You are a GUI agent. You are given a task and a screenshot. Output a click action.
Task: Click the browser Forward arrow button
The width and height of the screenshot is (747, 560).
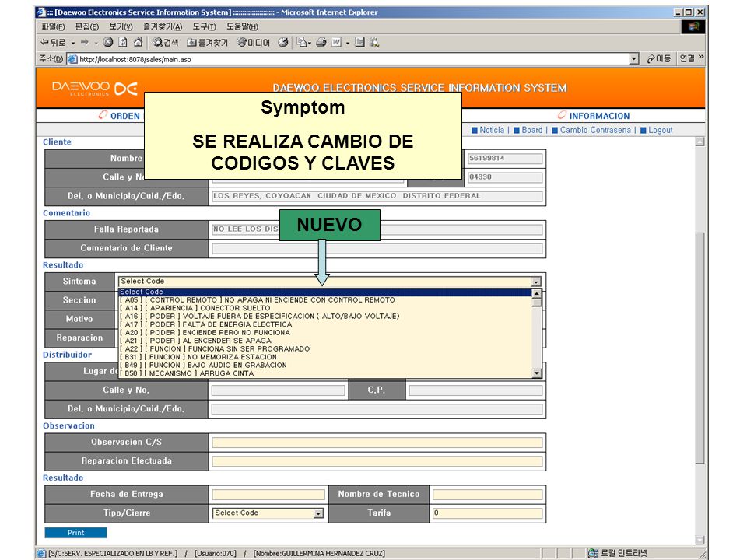pyautogui.click(x=85, y=42)
